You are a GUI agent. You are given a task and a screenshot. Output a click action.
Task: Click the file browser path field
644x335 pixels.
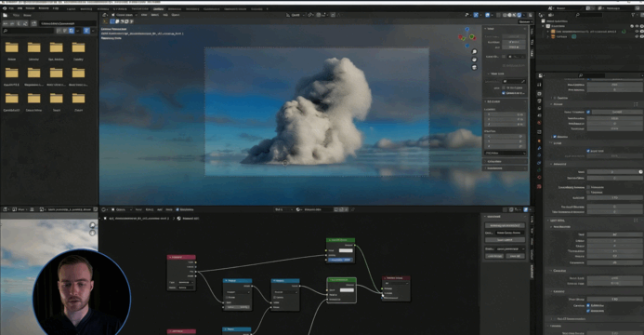(68, 23)
